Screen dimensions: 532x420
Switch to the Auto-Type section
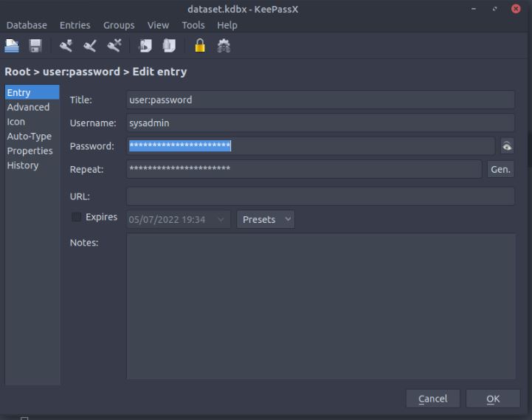pos(32,136)
